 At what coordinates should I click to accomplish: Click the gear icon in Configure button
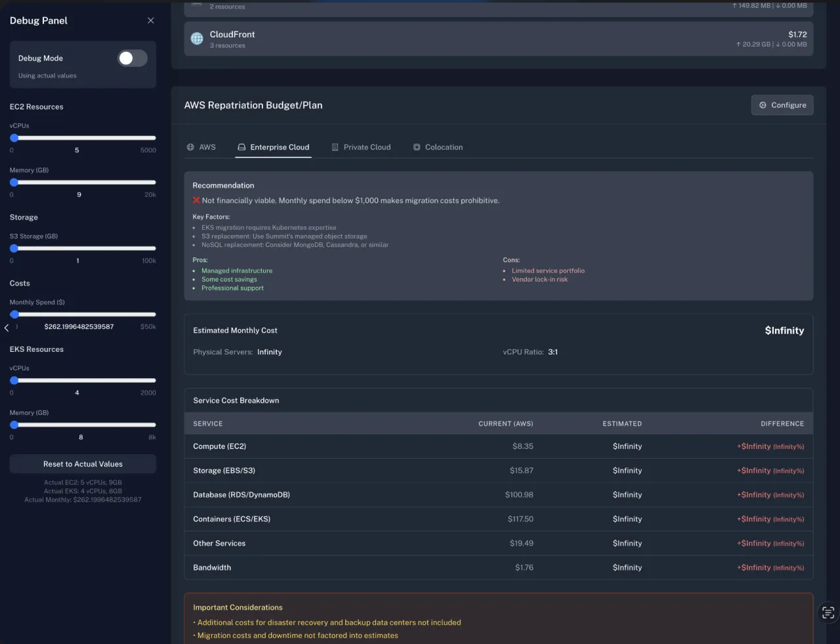763,105
